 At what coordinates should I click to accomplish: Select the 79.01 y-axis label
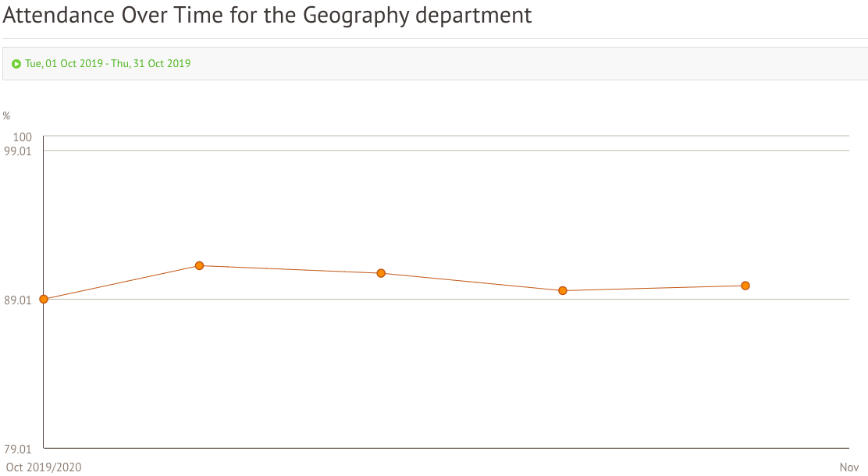click(19, 449)
